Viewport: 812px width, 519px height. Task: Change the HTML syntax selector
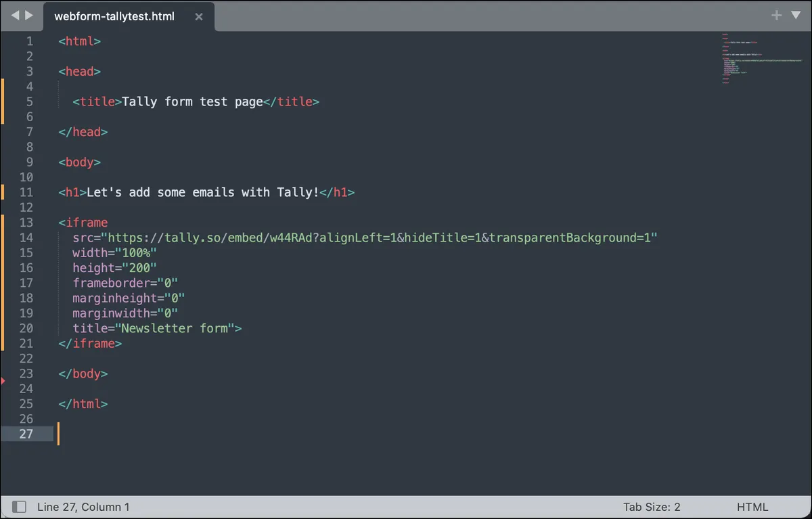point(752,507)
